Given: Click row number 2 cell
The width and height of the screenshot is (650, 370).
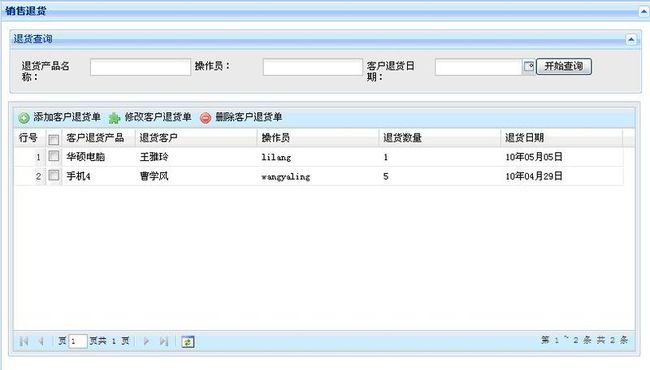Looking at the screenshot, I should [29, 177].
